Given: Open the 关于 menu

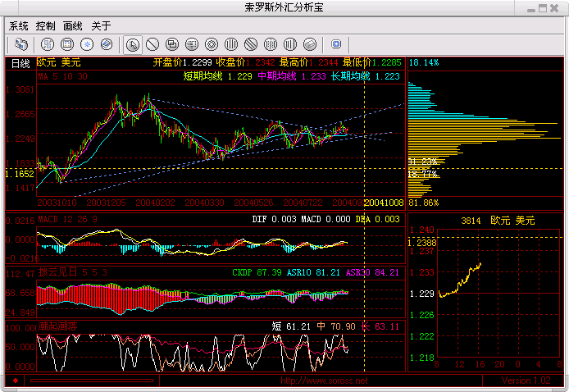Looking at the screenshot, I should (100, 25).
